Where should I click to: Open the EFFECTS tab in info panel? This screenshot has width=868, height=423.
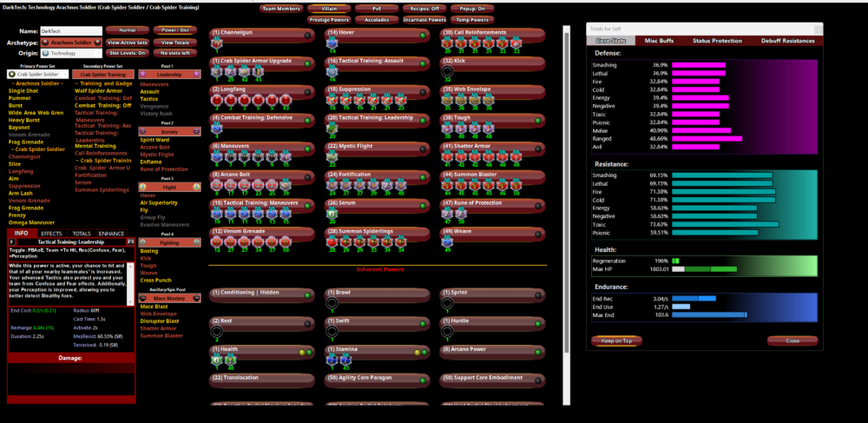pyautogui.click(x=51, y=234)
